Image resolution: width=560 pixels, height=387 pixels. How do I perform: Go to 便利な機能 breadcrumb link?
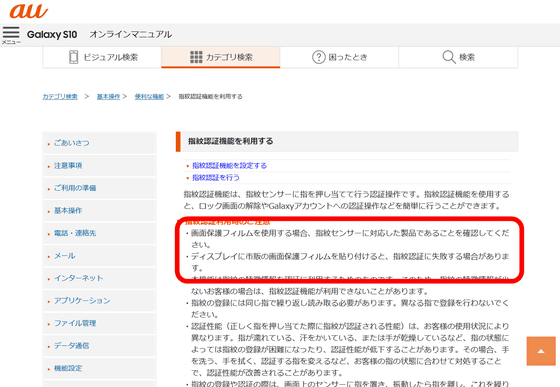[149, 96]
